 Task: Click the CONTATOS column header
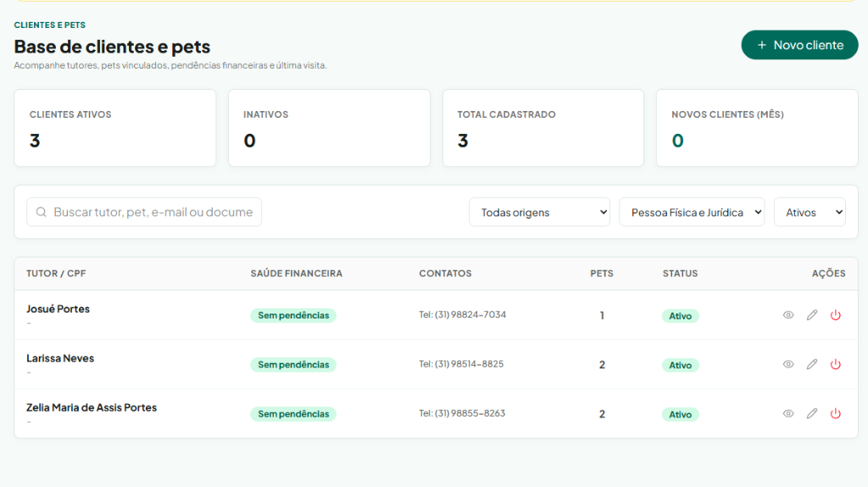pyautogui.click(x=445, y=274)
